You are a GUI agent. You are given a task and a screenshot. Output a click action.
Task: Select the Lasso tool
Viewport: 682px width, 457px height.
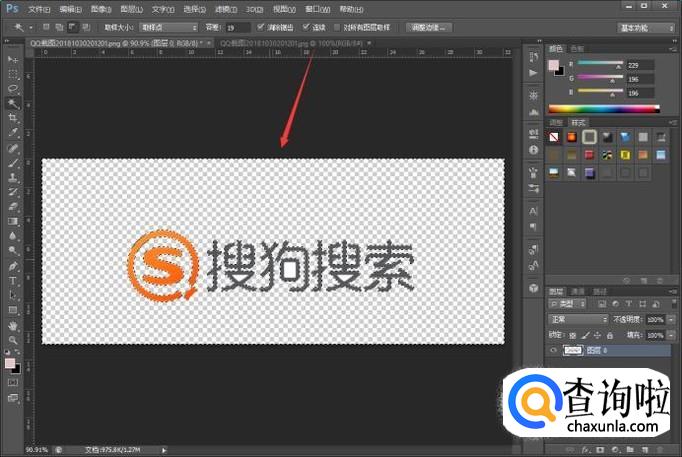pos(13,88)
